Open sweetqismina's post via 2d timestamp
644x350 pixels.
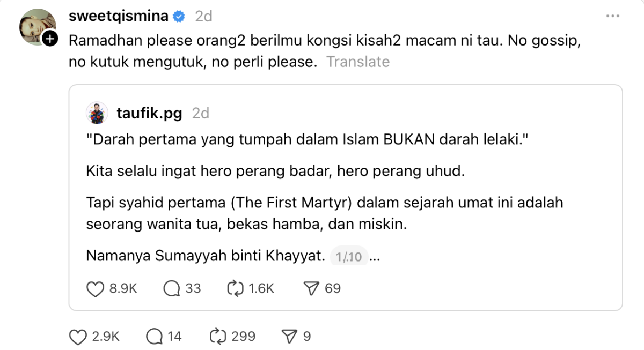203,17
